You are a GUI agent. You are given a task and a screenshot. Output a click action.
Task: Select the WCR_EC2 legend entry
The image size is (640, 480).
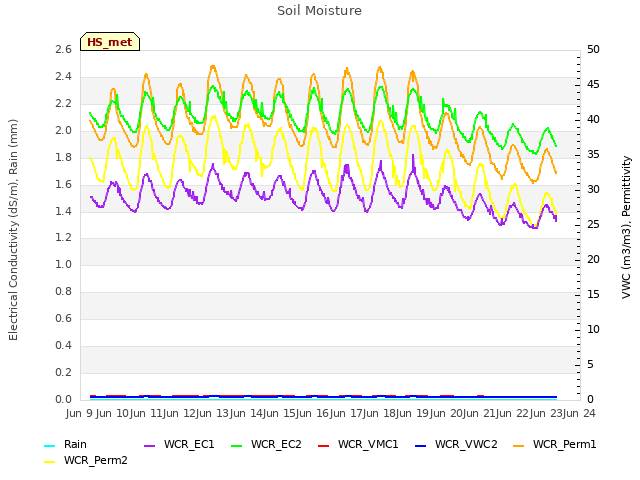tap(267, 444)
